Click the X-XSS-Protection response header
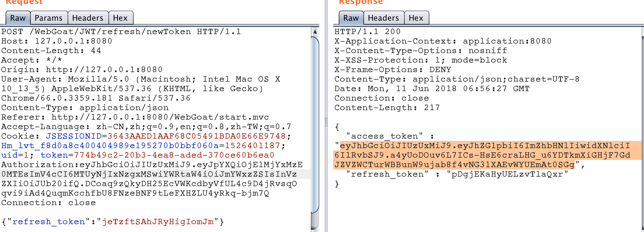The width and height of the screenshot is (644, 232). (x=421, y=60)
